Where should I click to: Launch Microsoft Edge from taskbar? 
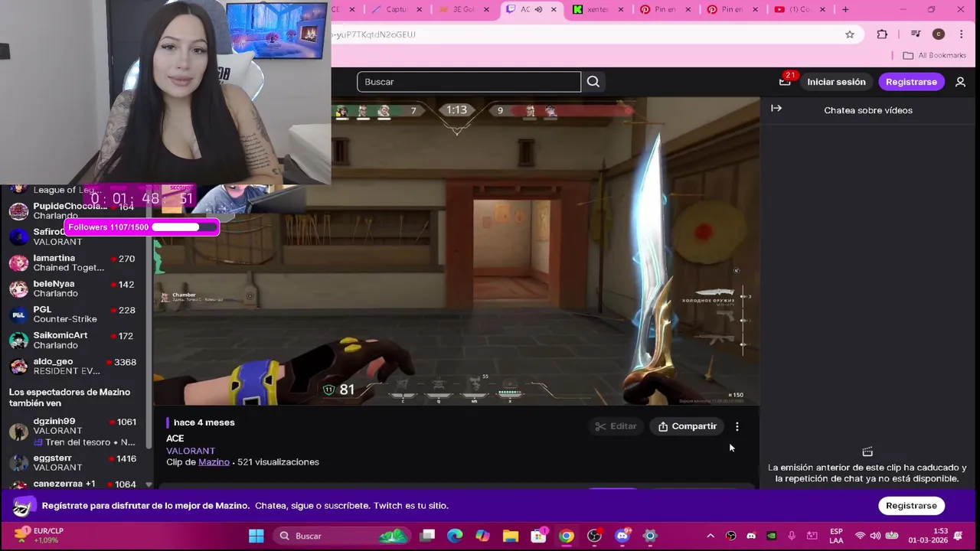click(455, 536)
